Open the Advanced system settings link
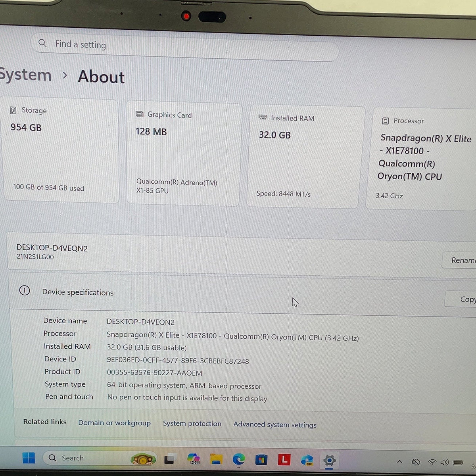The image size is (476, 476). tap(275, 425)
